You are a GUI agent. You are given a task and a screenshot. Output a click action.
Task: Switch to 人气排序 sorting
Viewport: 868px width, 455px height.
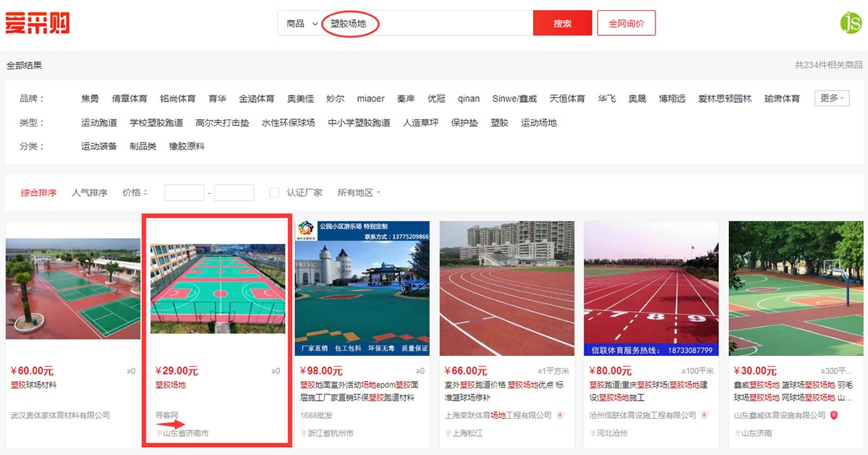pos(90,192)
